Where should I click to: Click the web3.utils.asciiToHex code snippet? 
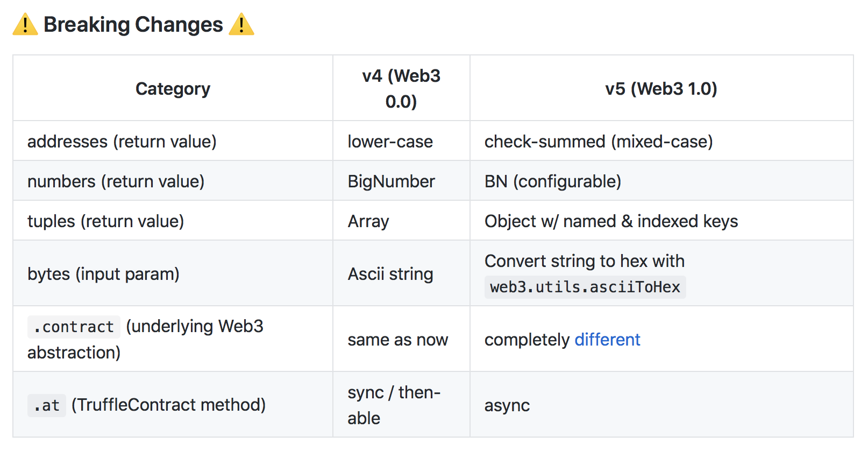point(585,287)
